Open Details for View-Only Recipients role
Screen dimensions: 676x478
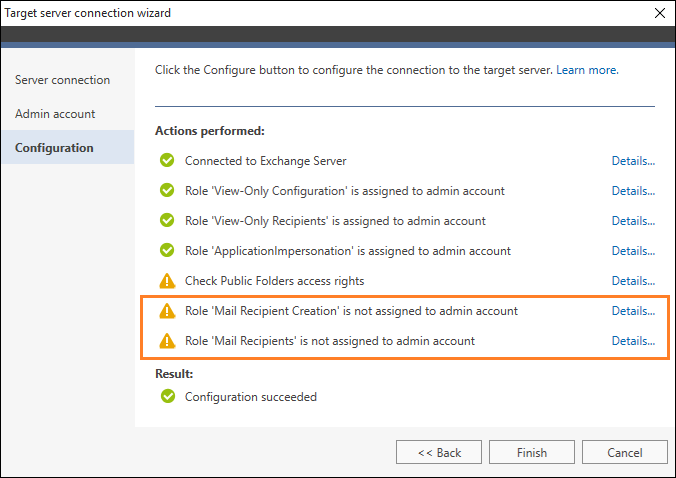pos(633,221)
